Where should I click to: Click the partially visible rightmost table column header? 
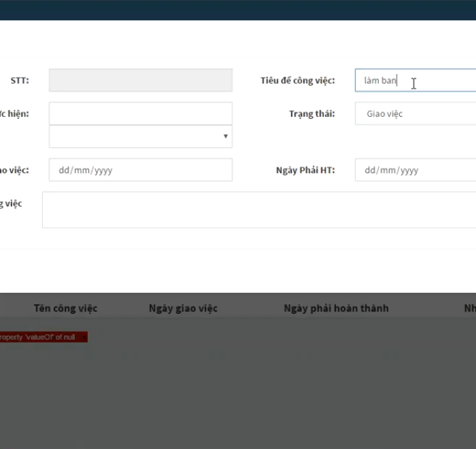pyautogui.click(x=469, y=308)
